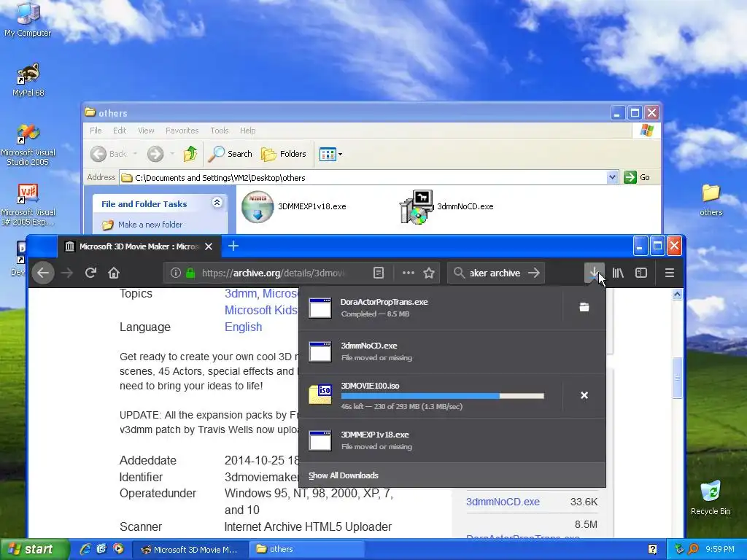Image resolution: width=747 pixels, height=560 pixels.
Task: Select 3DMMEXP1v18.exe in downloads panel
Action: (452, 440)
